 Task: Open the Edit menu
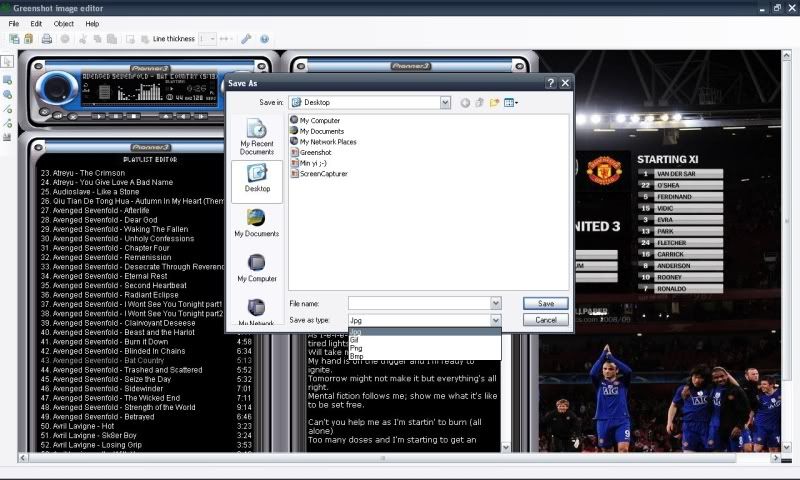tap(36, 23)
